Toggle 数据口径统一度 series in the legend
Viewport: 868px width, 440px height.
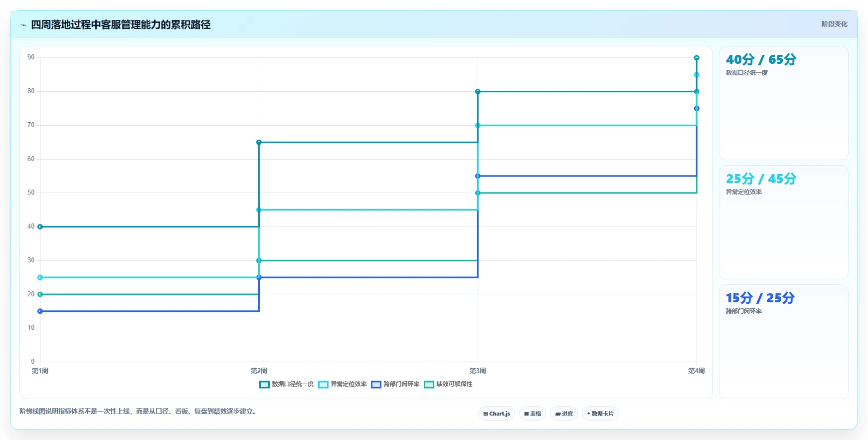pos(287,384)
